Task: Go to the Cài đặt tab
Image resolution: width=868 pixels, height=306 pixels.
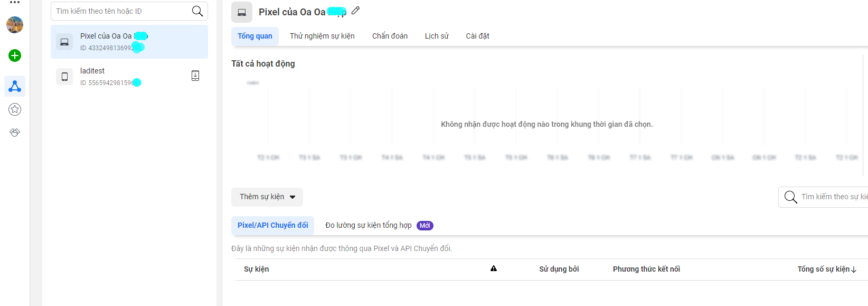Action: (x=477, y=36)
